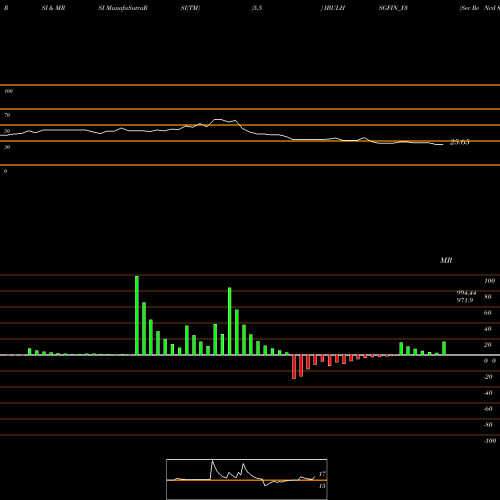Click the 'SI(TM)' header label
This screenshot has width=500, height=500.
click(x=190, y=8)
